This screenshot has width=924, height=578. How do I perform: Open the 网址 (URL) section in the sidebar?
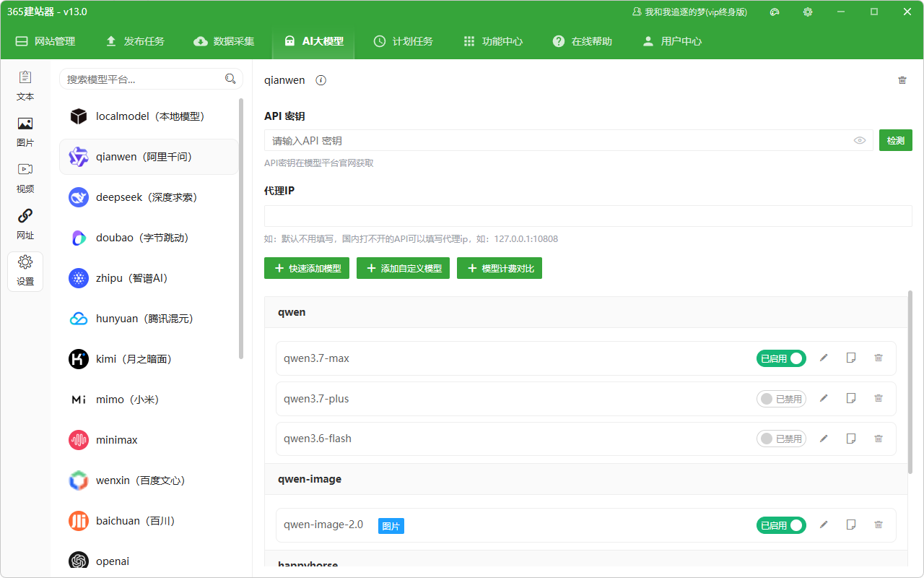(x=25, y=225)
